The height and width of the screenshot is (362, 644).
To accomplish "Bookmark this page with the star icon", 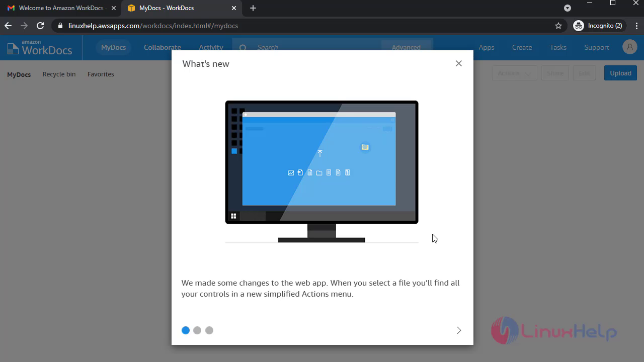I will 558,26.
